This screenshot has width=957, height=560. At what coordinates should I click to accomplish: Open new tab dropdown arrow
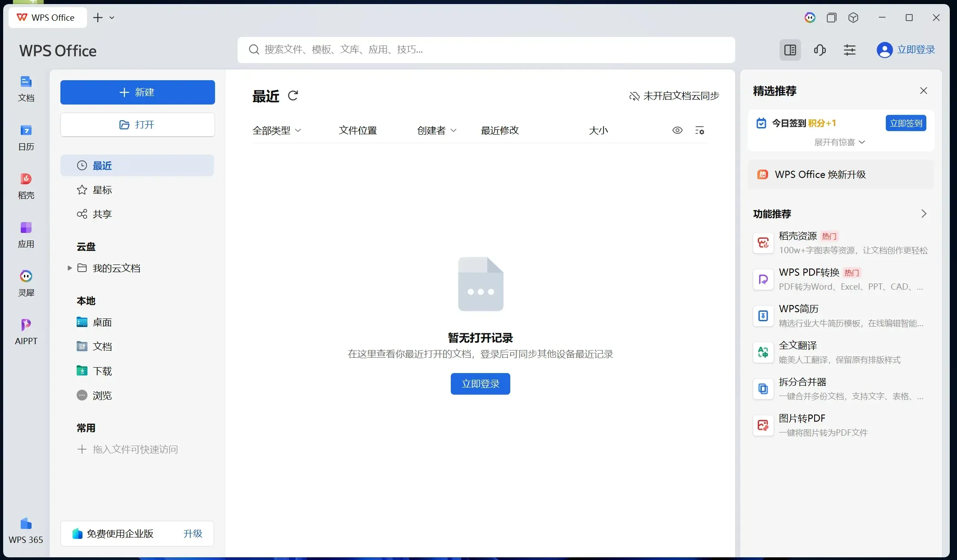(x=112, y=18)
